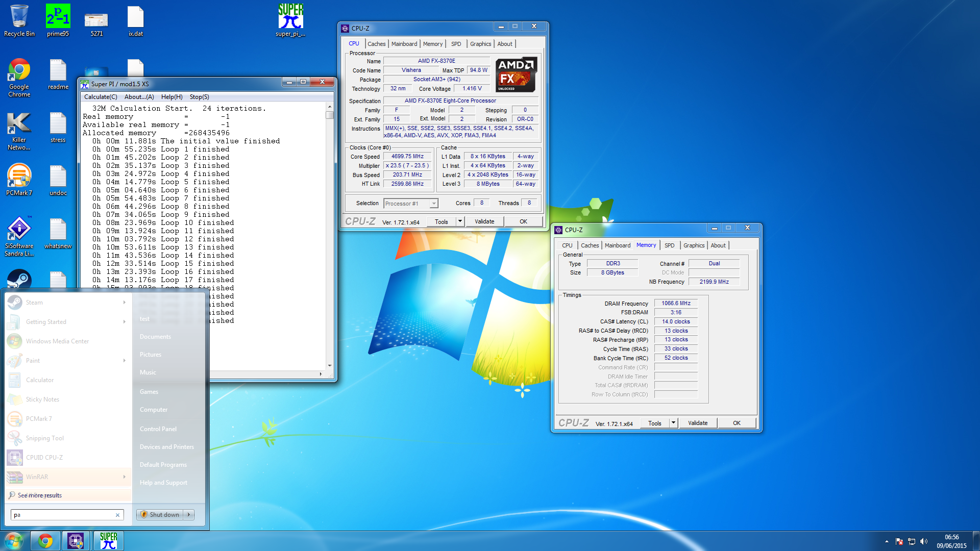
Task: Switch to Mainboard tab in top CPU-Z window
Action: (404, 44)
